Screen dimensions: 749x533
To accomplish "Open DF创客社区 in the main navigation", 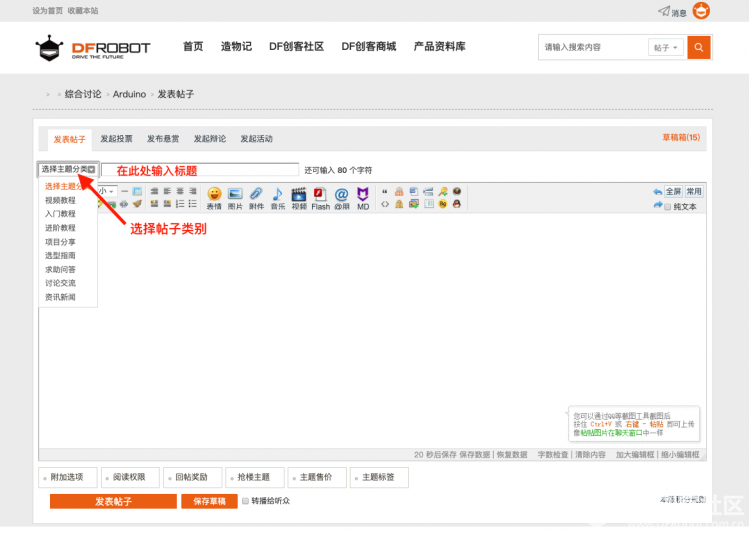I will [x=297, y=46].
